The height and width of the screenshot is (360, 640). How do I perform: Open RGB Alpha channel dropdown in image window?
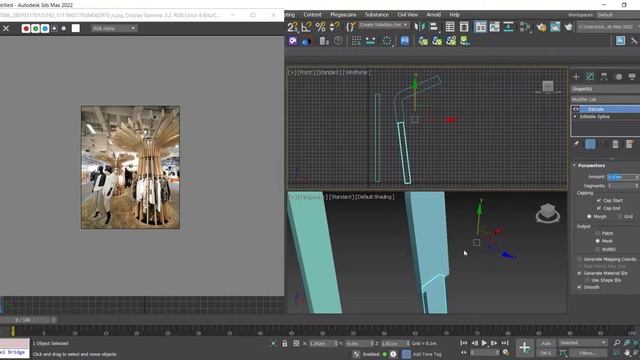pyautogui.click(x=114, y=28)
